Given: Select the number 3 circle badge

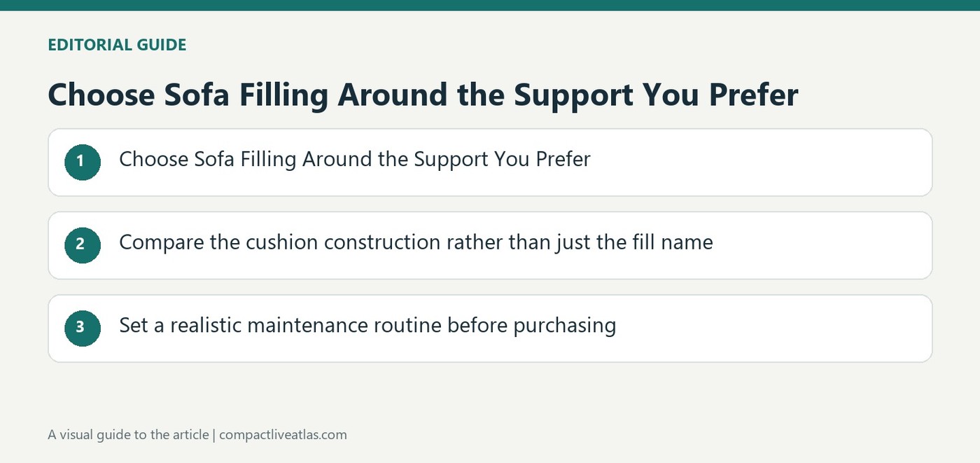Looking at the screenshot, I should [x=83, y=328].
